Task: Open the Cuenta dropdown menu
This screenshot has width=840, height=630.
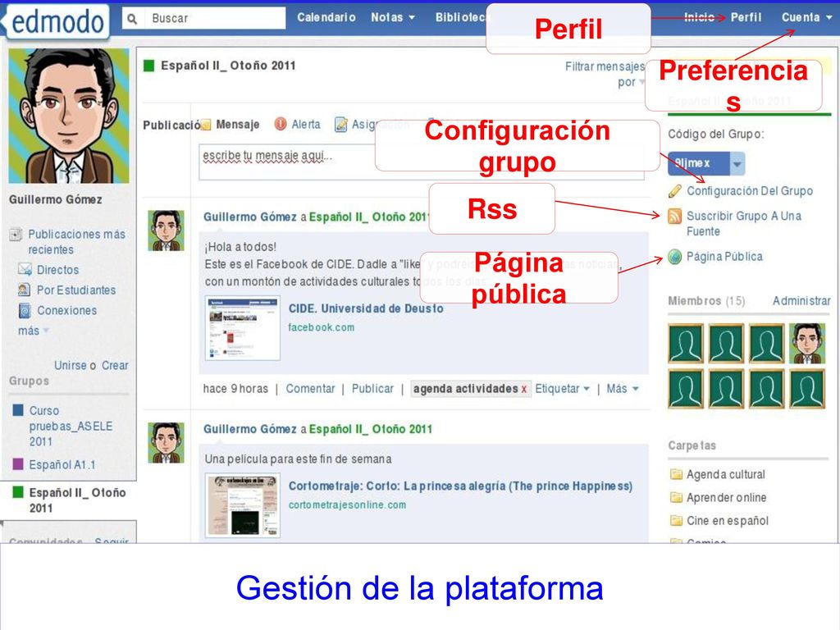Action: pos(806,17)
